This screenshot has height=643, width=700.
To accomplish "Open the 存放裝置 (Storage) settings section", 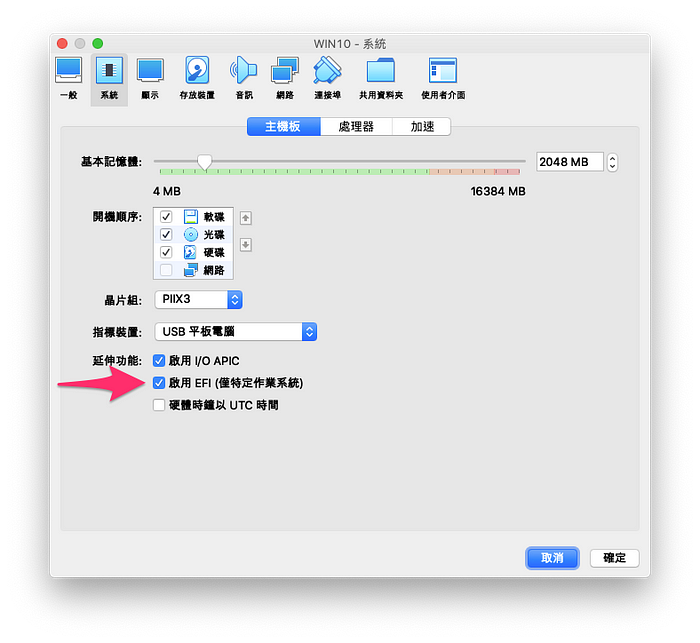I will [x=197, y=78].
